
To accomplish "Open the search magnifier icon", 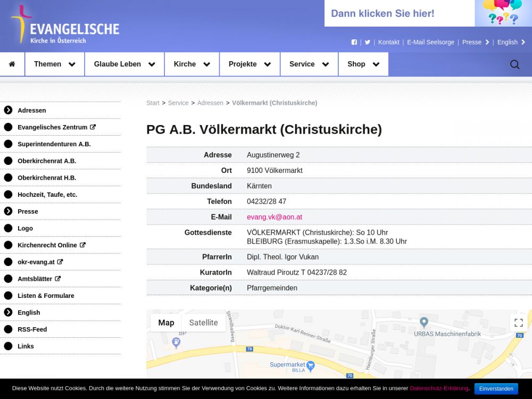I will click(x=514, y=64).
